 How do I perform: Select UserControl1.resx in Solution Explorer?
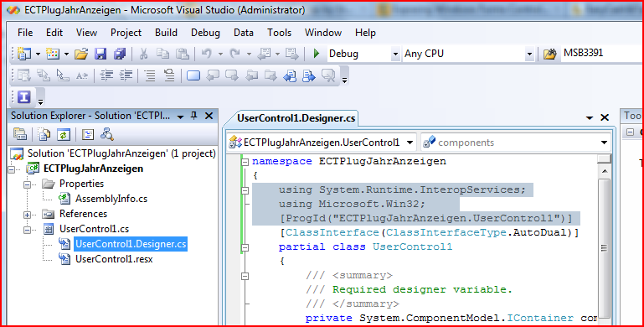pos(114,259)
